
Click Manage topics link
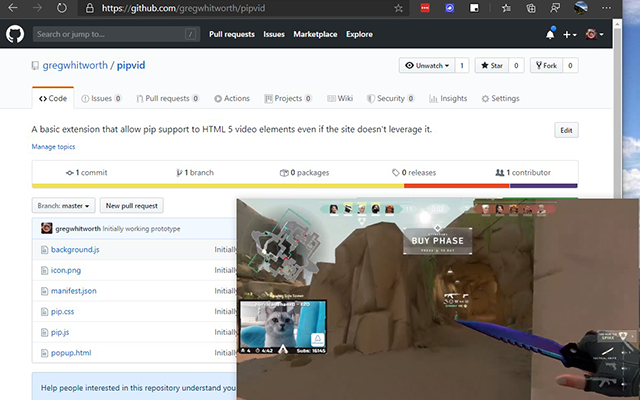point(53,147)
